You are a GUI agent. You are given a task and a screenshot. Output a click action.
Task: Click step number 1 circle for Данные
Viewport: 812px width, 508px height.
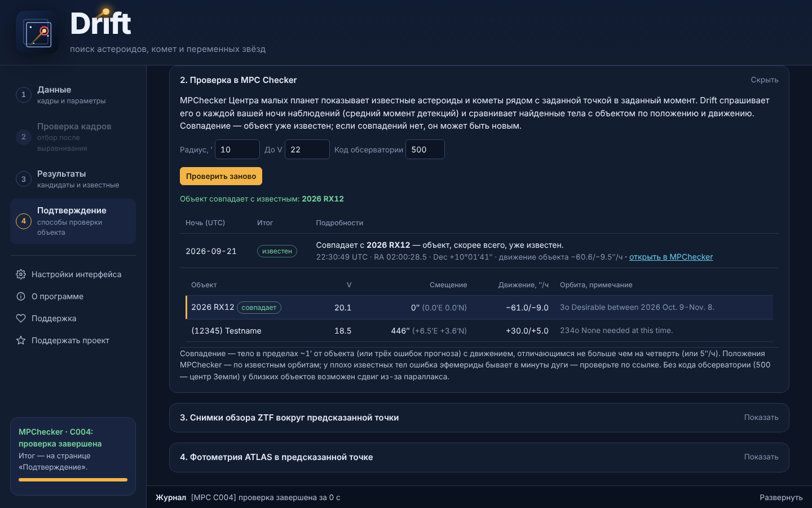[x=24, y=95]
